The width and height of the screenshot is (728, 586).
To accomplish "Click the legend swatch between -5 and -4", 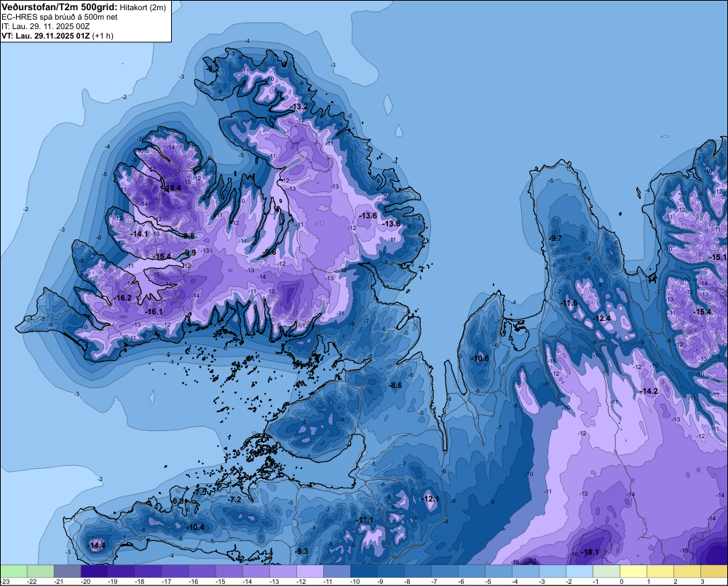I will [x=498, y=571].
